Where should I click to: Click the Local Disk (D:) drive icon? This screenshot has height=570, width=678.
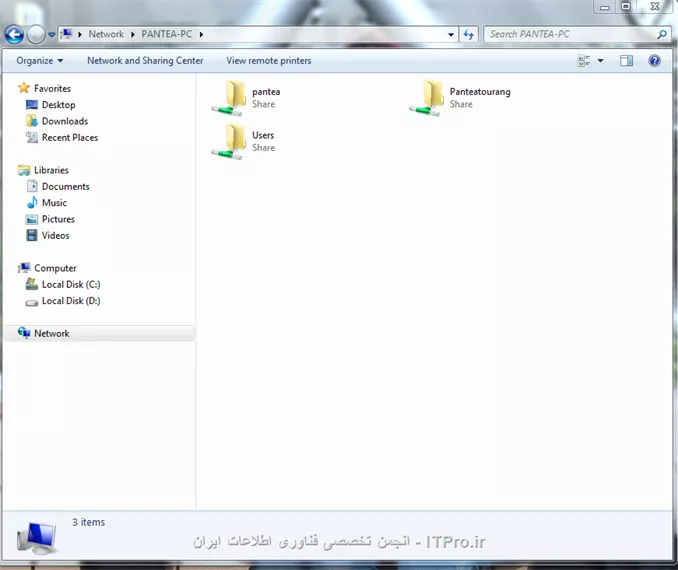tap(32, 302)
